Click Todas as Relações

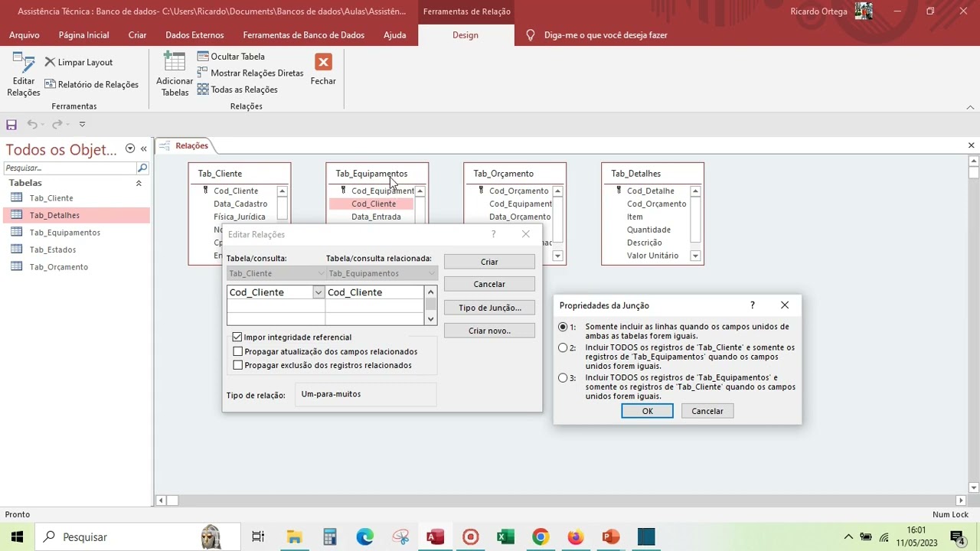[x=237, y=90]
